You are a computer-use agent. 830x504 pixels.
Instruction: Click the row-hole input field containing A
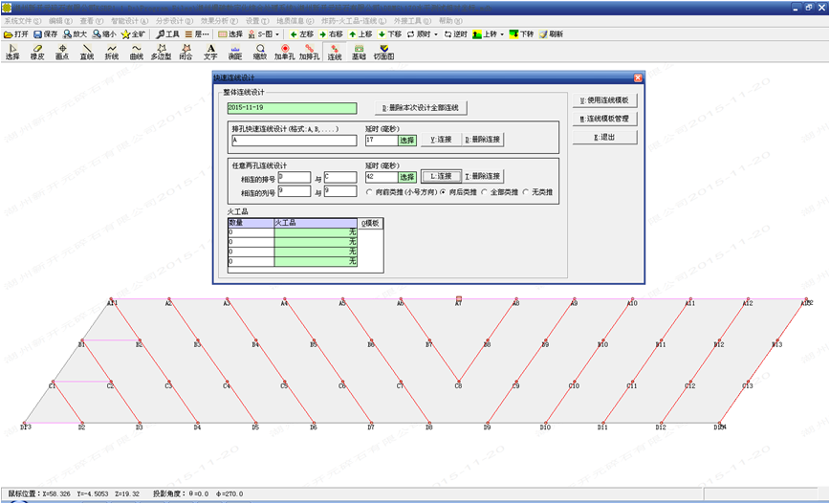pos(293,140)
